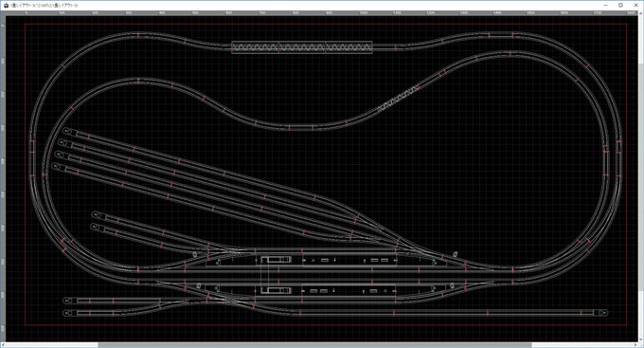Viewport: 644px width, 348px height.
Task: Click the vertical scrollbar's down arrow
Action: [x=641, y=339]
